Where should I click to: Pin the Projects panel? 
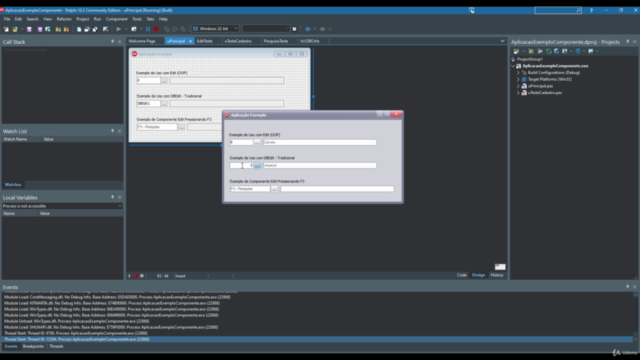click(x=628, y=42)
